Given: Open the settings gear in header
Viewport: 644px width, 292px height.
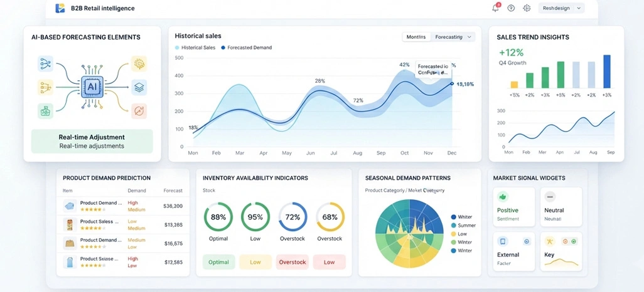Looking at the screenshot, I should 527,8.
